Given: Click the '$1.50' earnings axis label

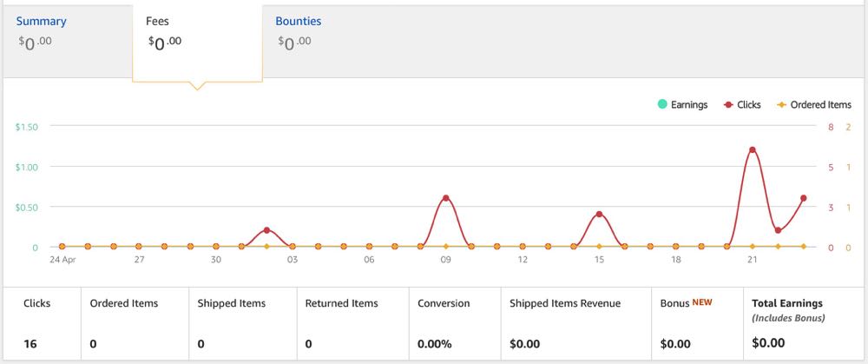Looking at the screenshot, I should (x=27, y=127).
